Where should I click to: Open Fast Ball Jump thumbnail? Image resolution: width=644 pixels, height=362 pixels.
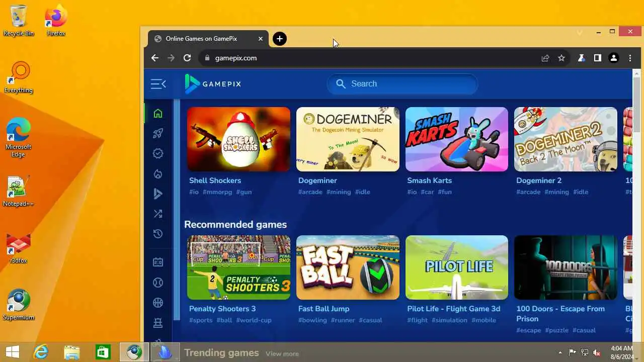pyautogui.click(x=348, y=267)
